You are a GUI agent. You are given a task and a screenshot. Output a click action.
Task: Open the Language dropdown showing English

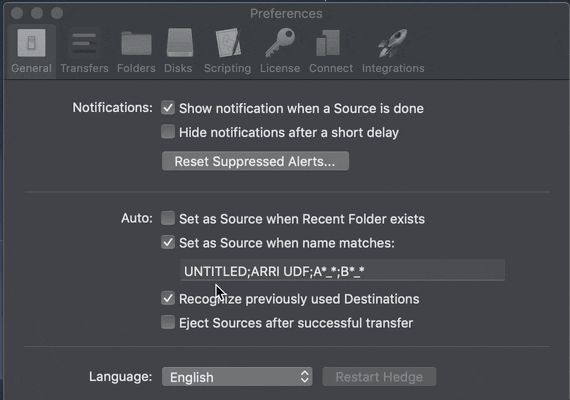point(237,377)
